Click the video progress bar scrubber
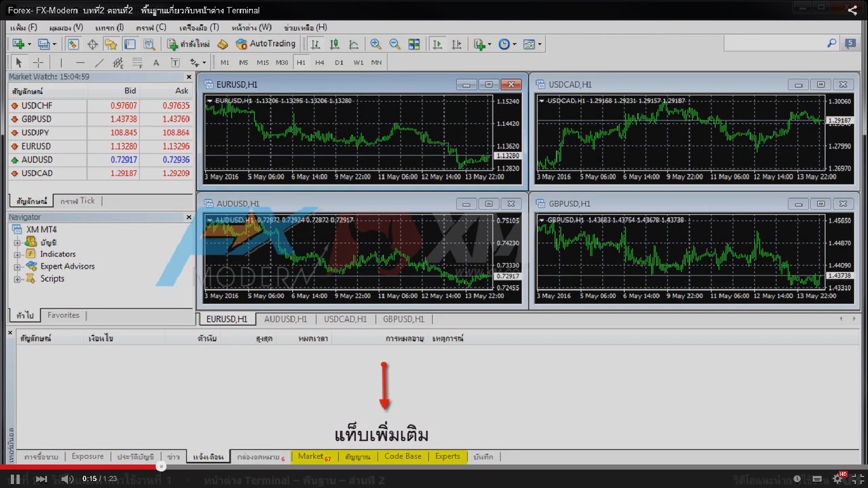Viewport: 868px width, 488px height. coord(161,466)
